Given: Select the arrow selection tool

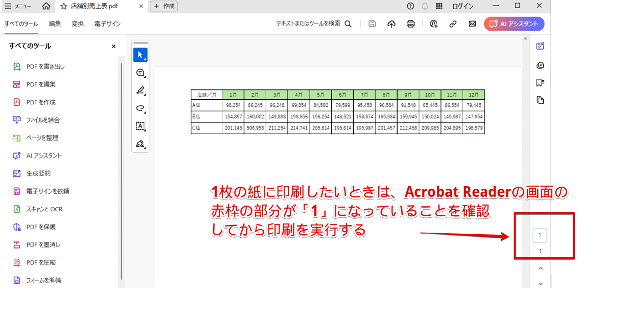Looking at the screenshot, I should 140,55.
